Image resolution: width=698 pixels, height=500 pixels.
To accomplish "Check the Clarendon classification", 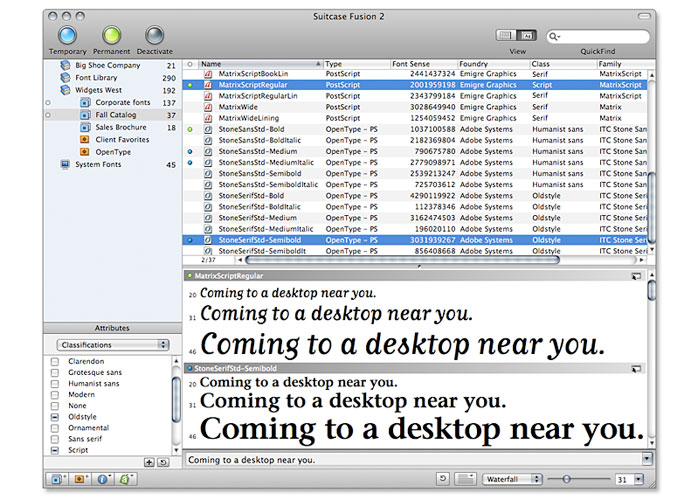I will [55, 362].
